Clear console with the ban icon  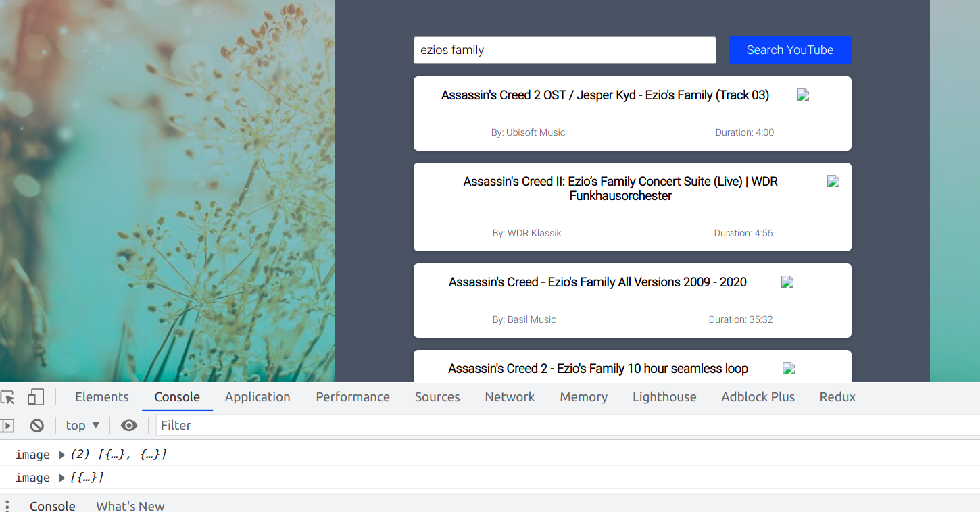click(37, 426)
